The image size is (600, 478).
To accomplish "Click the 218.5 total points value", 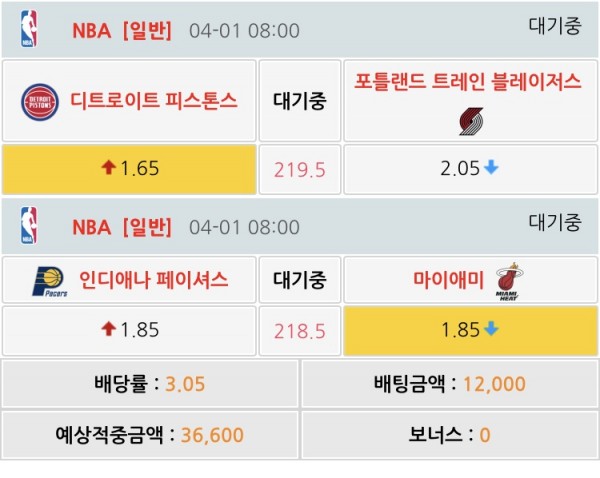I will pos(300,330).
